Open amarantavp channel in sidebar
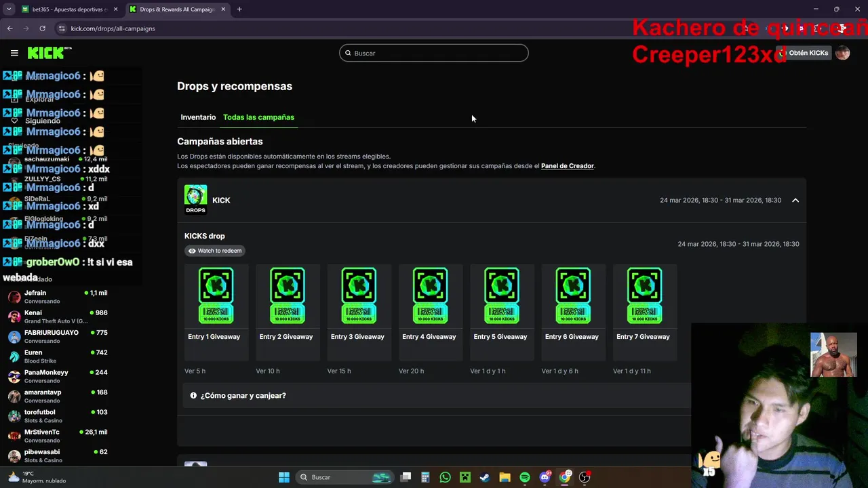The width and height of the screenshot is (868, 488). point(58,396)
